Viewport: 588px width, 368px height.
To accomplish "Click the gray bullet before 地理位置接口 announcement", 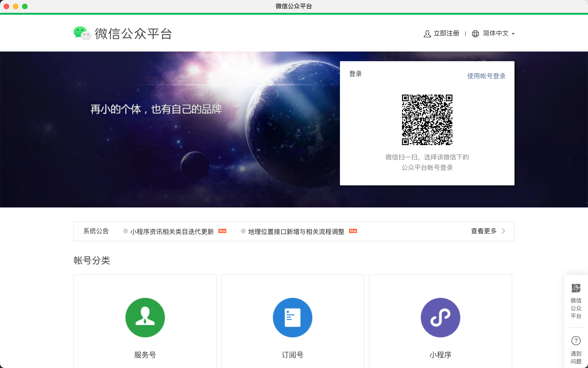I will tap(243, 231).
